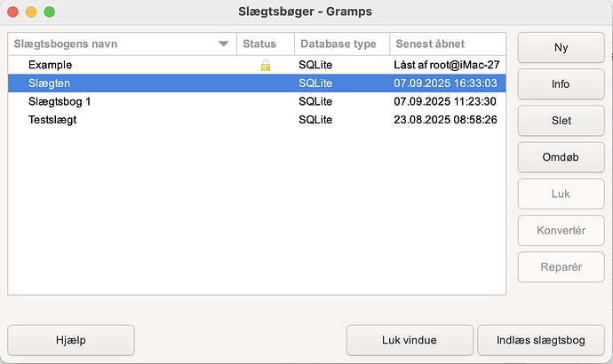This screenshot has height=364, width=613.
Task: Sort by Senest åbnet column header
Action: pos(431,44)
